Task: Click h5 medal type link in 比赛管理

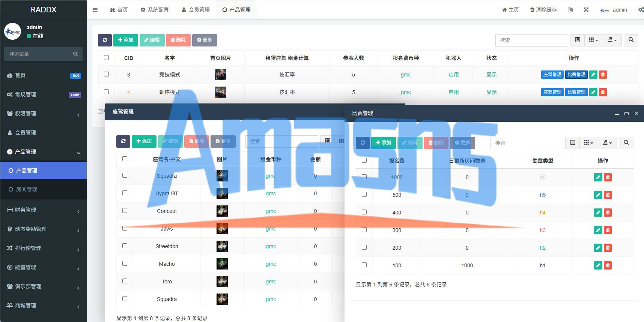Action: click(x=543, y=195)
